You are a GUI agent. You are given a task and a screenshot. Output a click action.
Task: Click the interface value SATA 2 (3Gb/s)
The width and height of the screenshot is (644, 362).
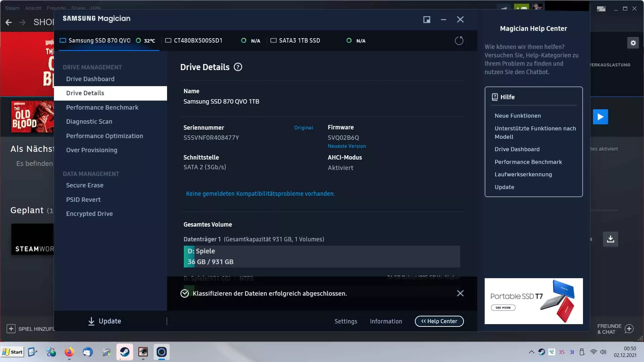[205, 167]
